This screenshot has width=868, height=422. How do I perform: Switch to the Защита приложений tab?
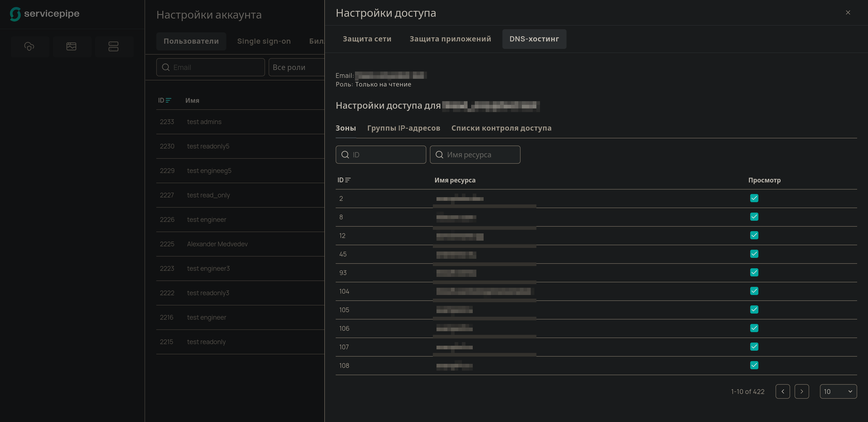tap(450, 39)
